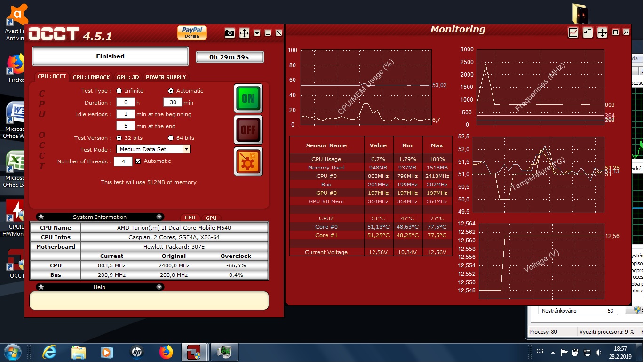Switch to GPU : 3D tab

pos(128,77)
